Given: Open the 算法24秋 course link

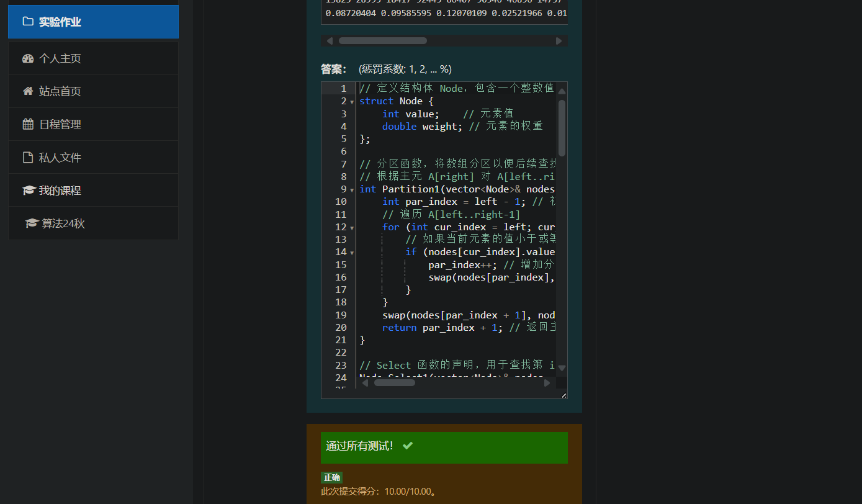Looking at the screenshot, I should click(x=93, y=223).
